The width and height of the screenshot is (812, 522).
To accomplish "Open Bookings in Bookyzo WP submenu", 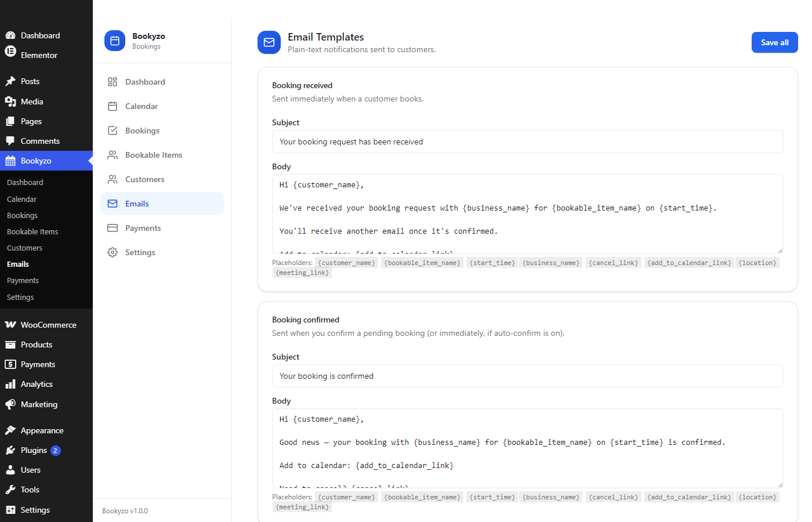I will [x=22, y=215].
